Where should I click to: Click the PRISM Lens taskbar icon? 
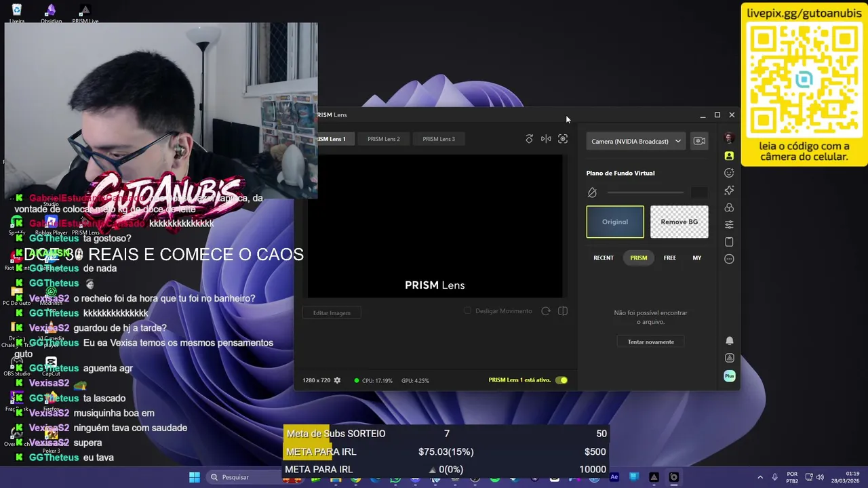click(x=673, y=477)
